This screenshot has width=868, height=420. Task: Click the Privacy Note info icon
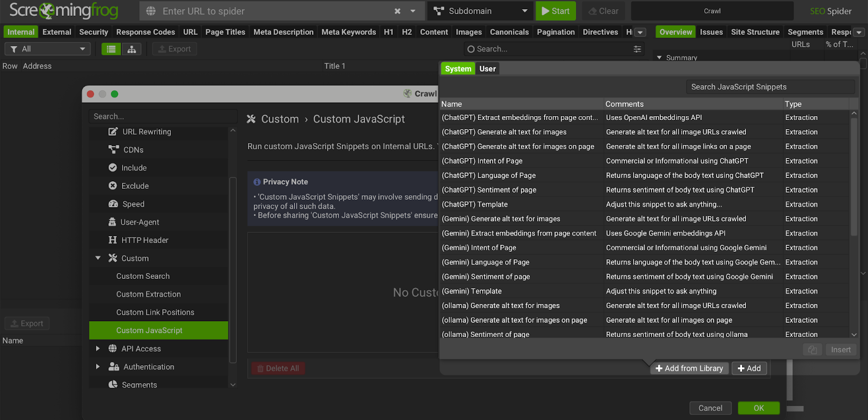[x=257, y=182]
